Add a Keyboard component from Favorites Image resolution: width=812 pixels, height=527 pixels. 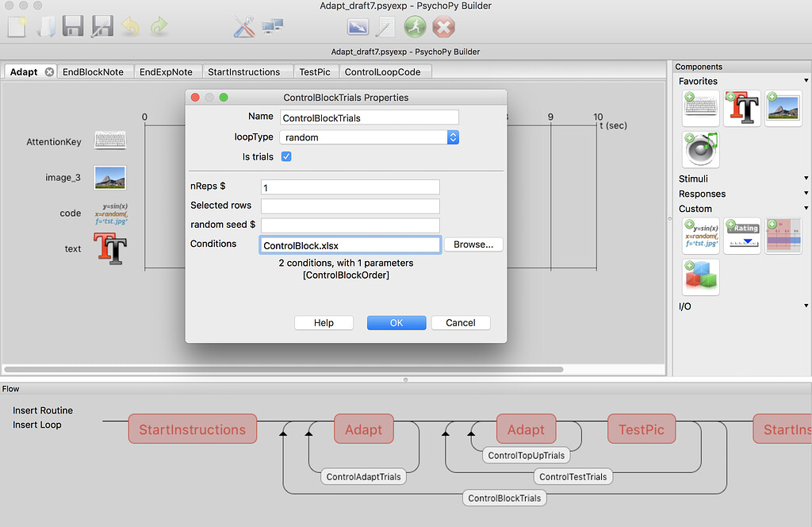click(700, 107)
